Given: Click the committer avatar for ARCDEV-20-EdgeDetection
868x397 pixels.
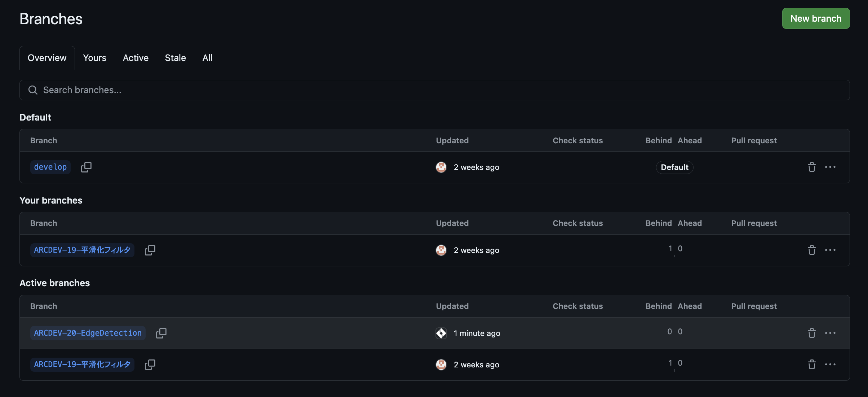Looking at the screenshot, I should click(441, 333).
